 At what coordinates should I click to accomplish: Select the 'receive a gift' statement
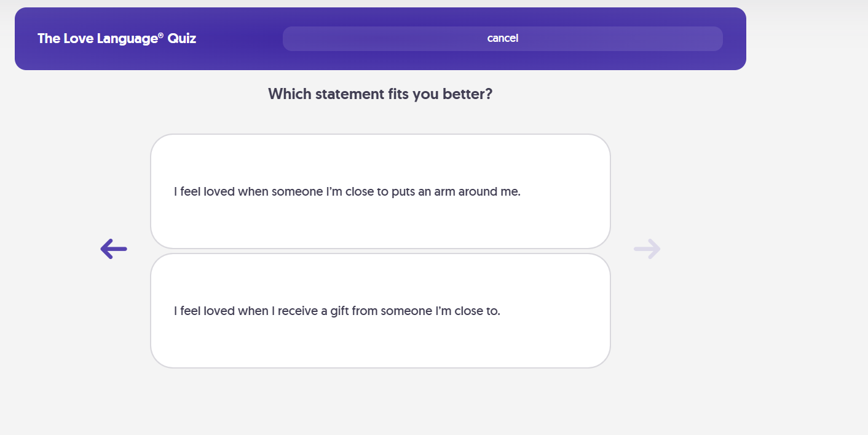380,311
